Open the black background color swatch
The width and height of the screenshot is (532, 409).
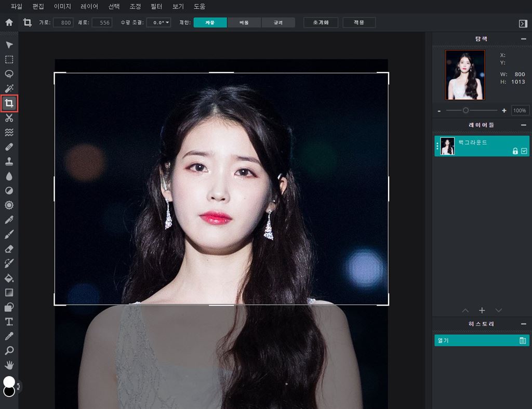point(9,392)
